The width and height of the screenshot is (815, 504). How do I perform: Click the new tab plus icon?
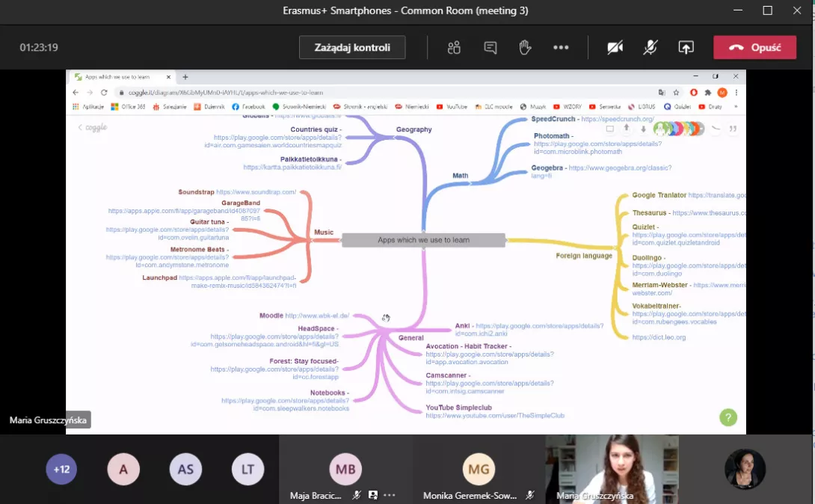point(185,77)
